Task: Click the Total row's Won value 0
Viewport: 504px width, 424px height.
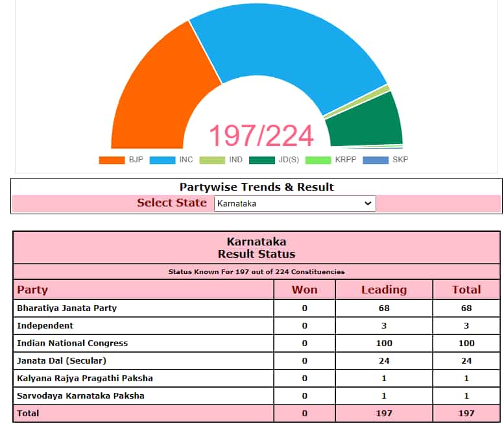Action: [x=304, y=413]
